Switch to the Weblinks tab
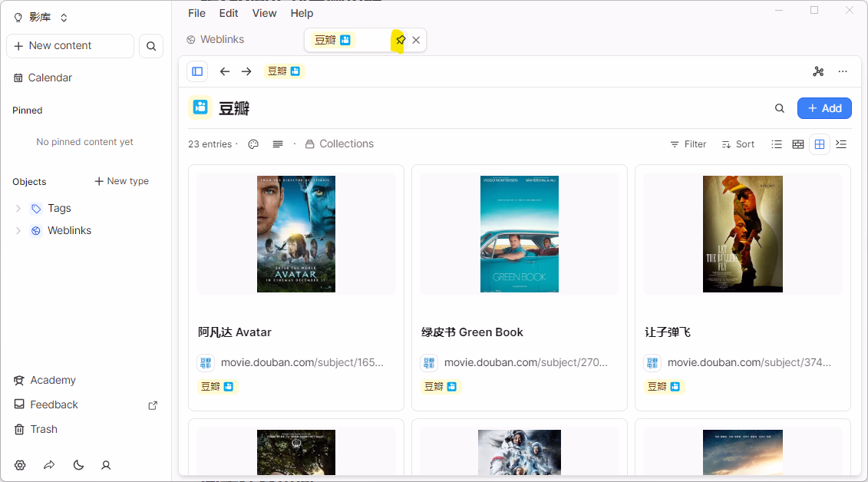 tap(216, 40)
